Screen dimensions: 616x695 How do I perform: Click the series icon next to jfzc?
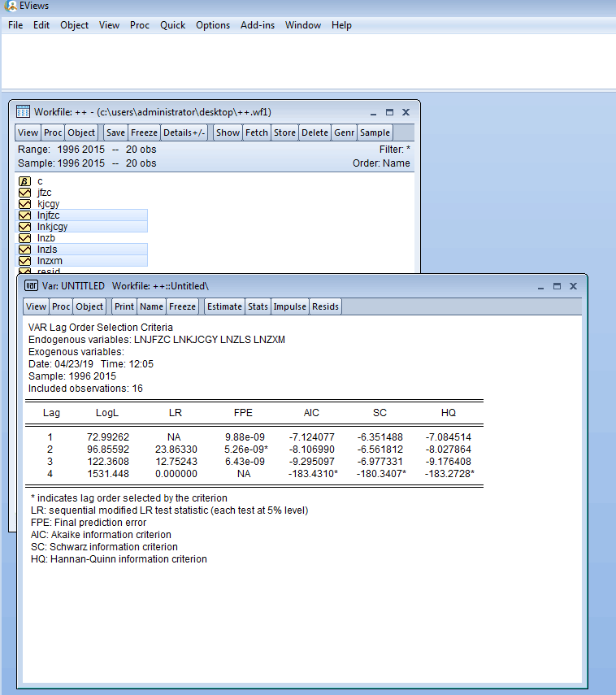(25, 193)
